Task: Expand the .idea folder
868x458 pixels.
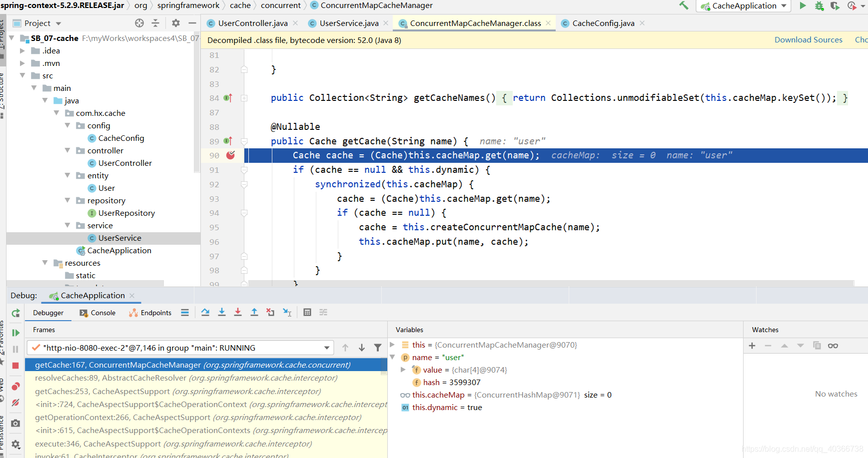Action: [22, 50]
